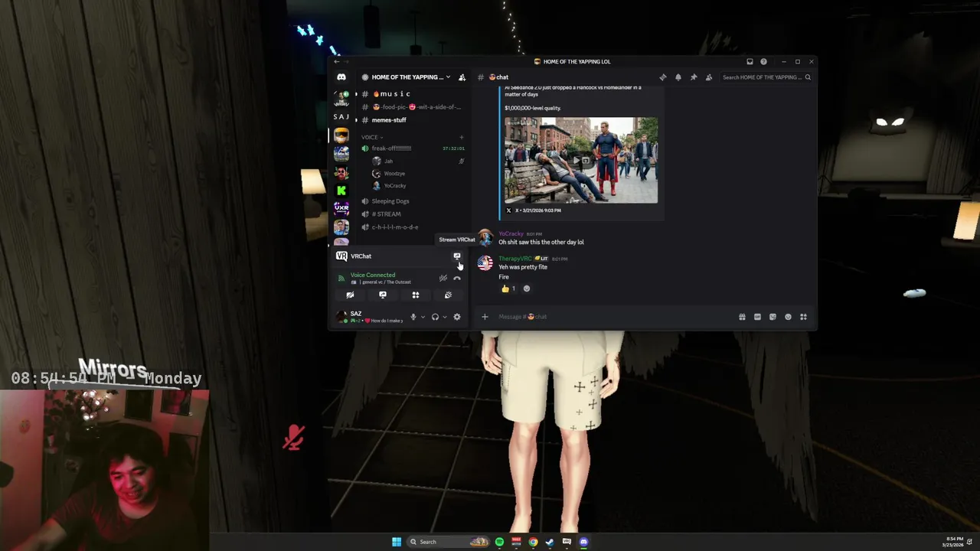The image size is (980, 551).
Task: Open the GIF picker
Action: [x=757, y=317]
